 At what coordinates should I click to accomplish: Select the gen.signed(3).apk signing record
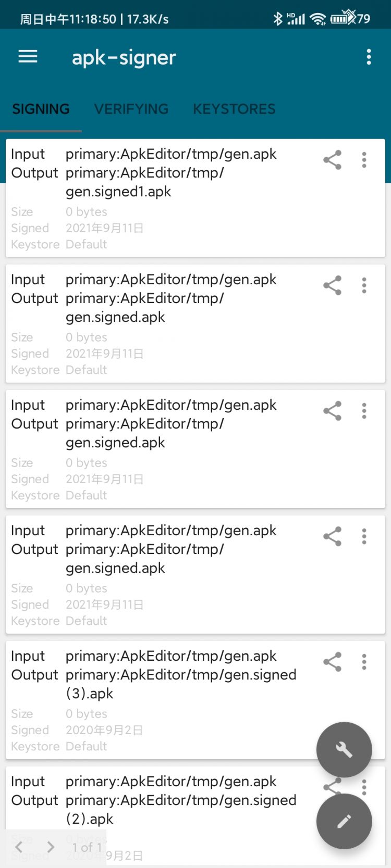[156, 693]
